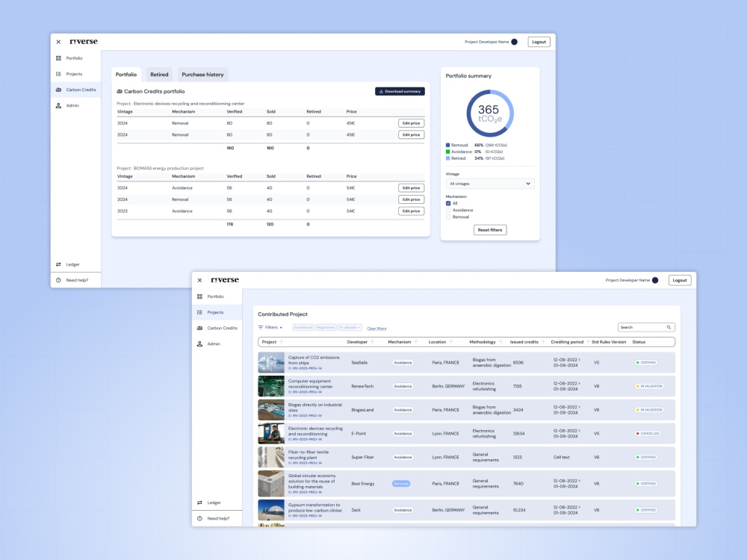Click the IN VALIDATION badge in RenewTech row
The height and width of the screenshot is (560, 747).
point(649,386)
